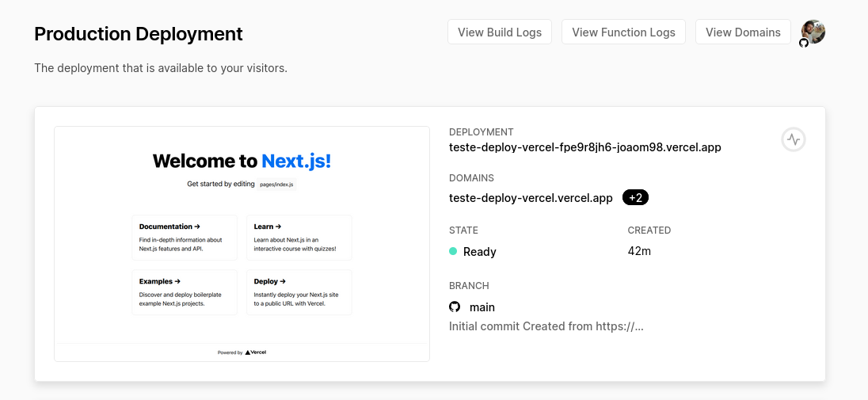The width and height of the screenshot is (868, 400).
Task: Open View Function Logs
Action: [x=623, y=32]
